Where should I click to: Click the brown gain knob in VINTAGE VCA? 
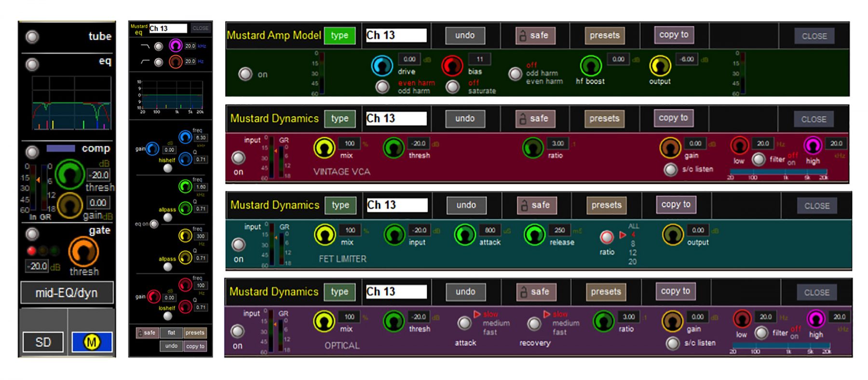point(670,148)
